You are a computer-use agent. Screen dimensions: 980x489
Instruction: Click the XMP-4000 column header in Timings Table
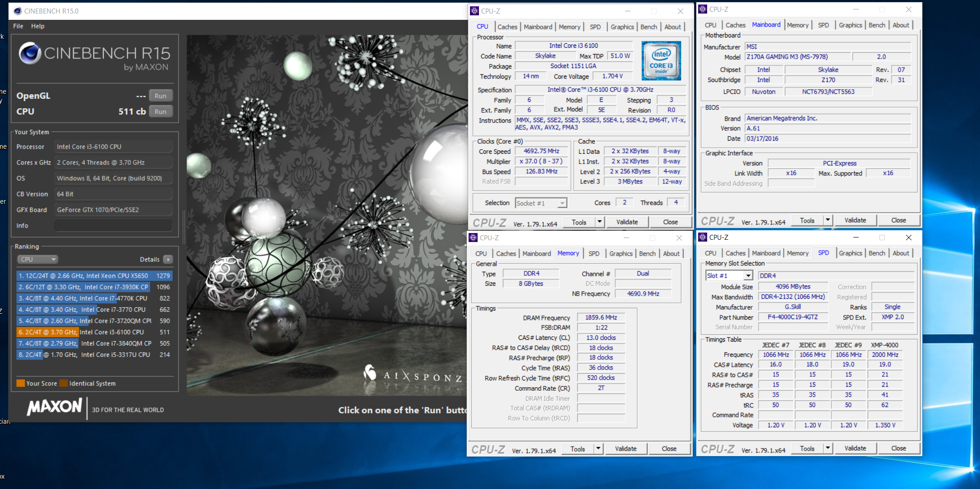click(884, 345)
